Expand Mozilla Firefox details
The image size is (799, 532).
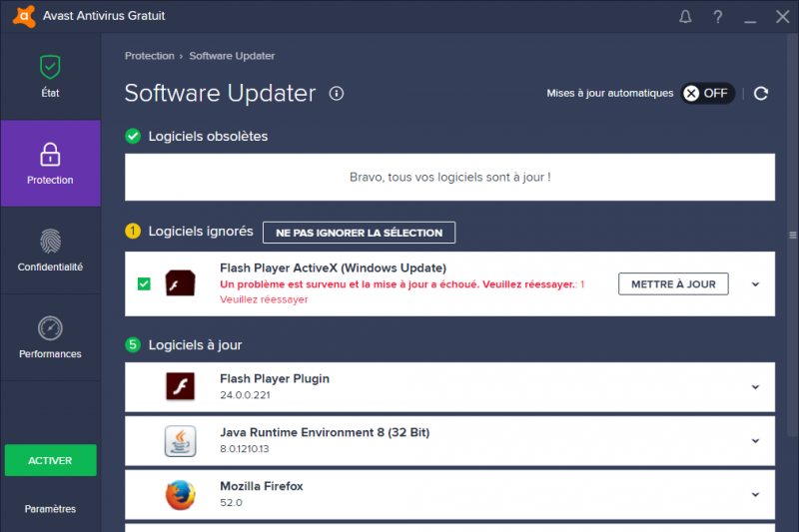[x=755, y=495]
